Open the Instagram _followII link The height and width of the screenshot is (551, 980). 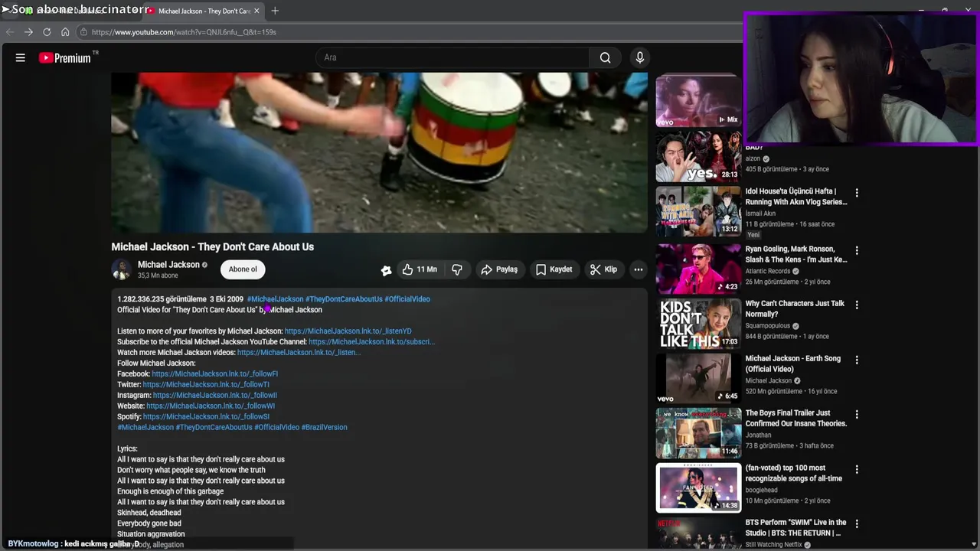215,396
